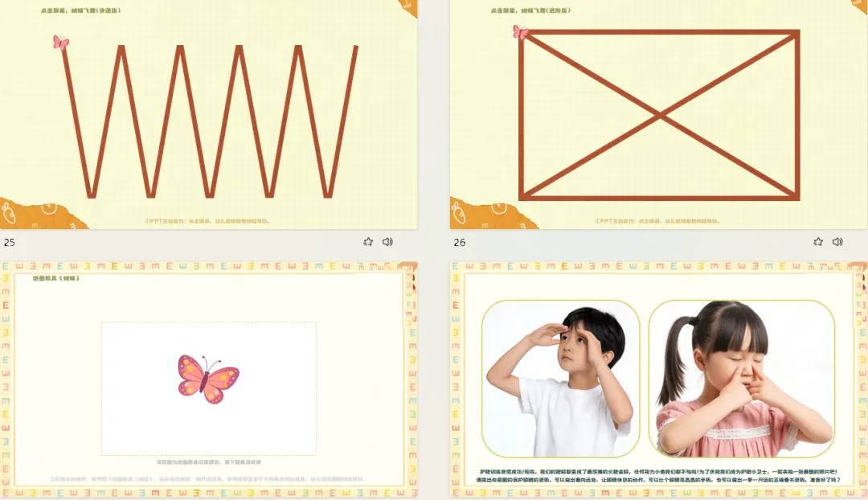Click the speaker icon under slide 25

tap(387, 242)
